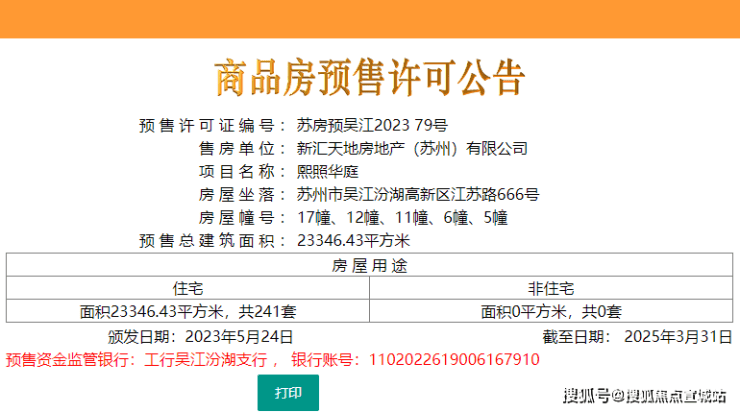
Task: Click the green 打印 print button
Action: pyautogui.click(x=288, y=392)
